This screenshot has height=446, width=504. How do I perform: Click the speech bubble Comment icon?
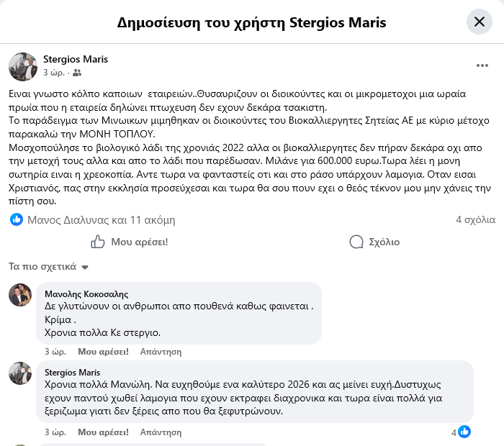356,242
